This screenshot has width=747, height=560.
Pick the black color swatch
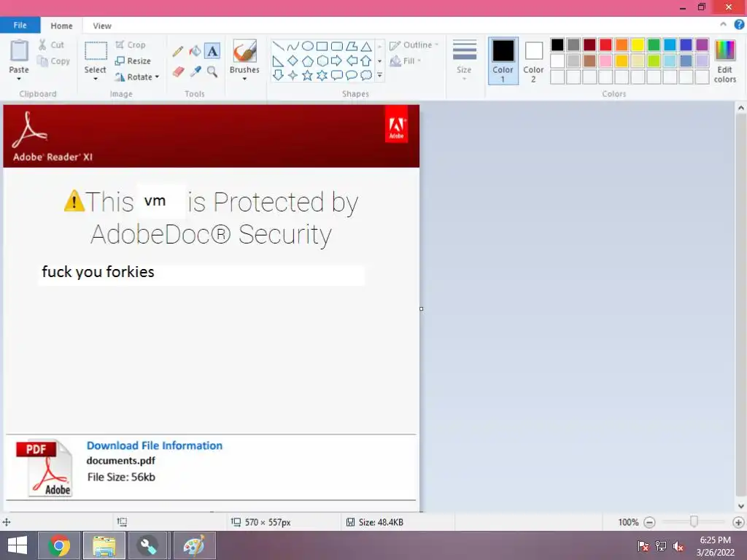click(557, 44)
